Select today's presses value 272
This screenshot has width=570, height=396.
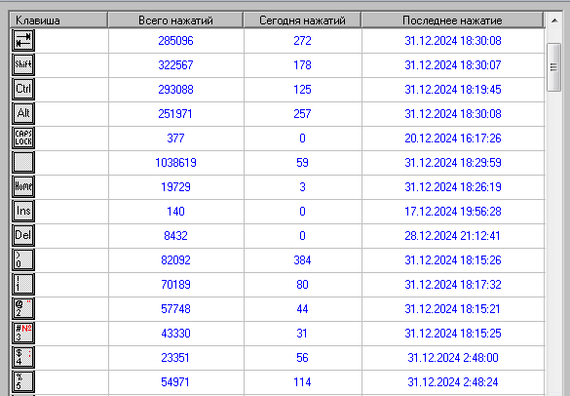point(302,41)
